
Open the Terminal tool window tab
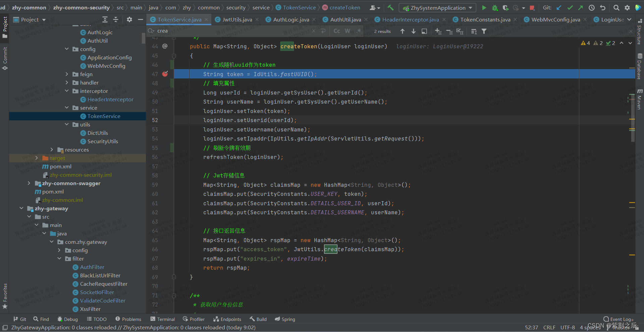[163, 319]
